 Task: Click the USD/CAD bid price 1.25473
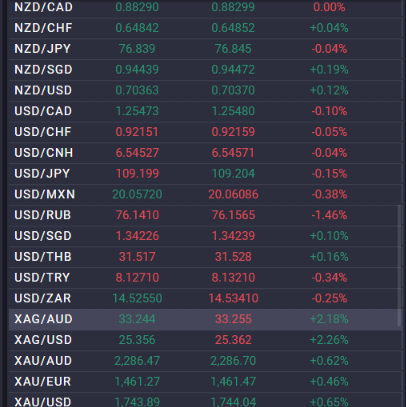coord(137,111)
